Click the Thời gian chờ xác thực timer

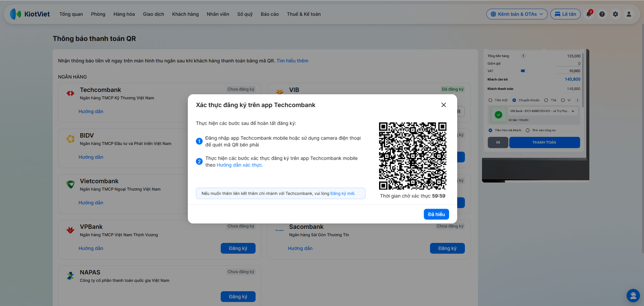pos(413,196)
